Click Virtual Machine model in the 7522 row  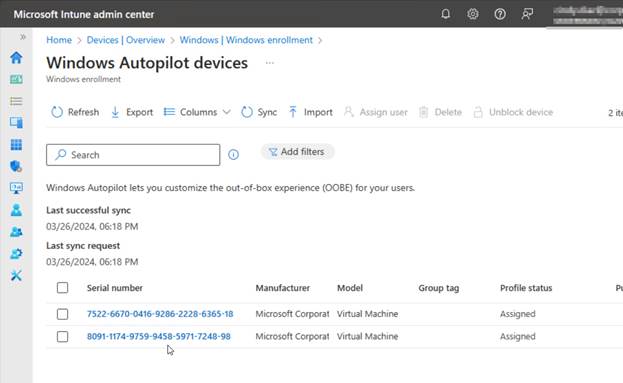[368, 314]
